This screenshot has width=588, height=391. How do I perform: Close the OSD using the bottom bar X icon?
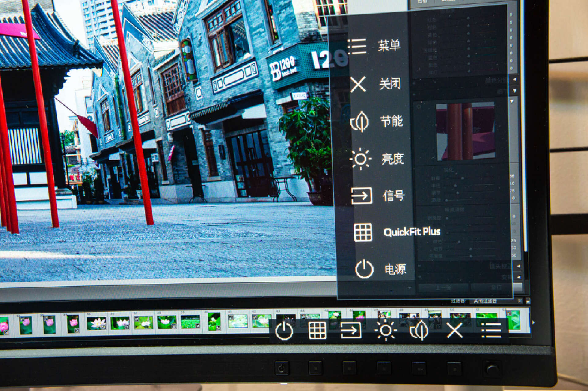(x=454, y=330)
